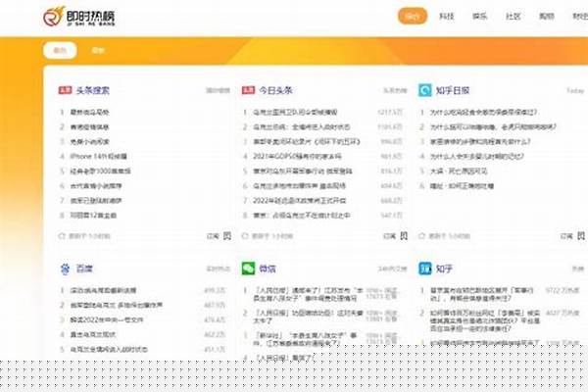Image resolution: width=588 pixels, height=392 pixels.
Task: Click the card icon beside 订阅 under 头条搜索
Action: click(227, 236)
